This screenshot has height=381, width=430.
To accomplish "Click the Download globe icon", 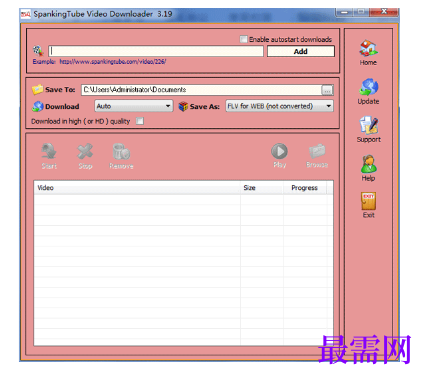I will point(38,106).
